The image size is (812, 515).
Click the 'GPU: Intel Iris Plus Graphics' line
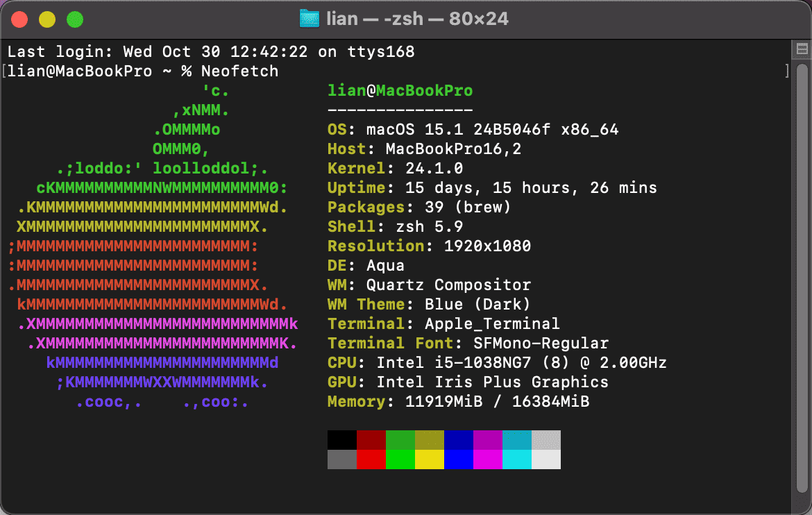(468, 382)
